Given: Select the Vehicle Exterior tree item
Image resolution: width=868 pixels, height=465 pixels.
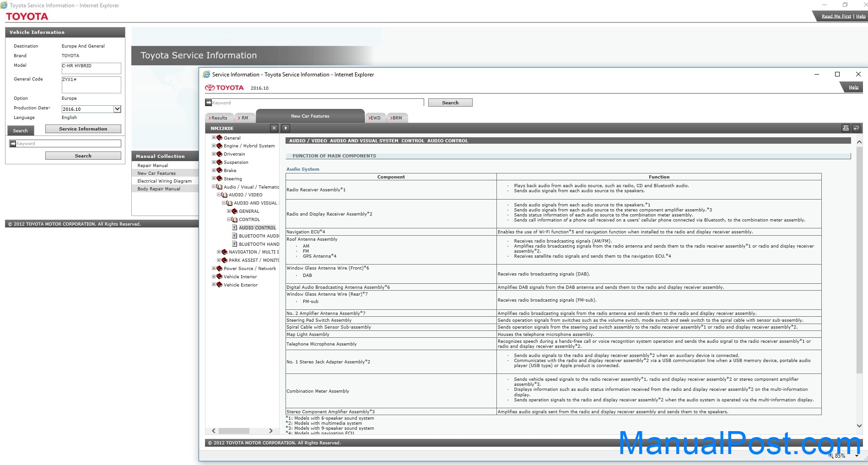Looking at the screenshot, I should point(241,285).
